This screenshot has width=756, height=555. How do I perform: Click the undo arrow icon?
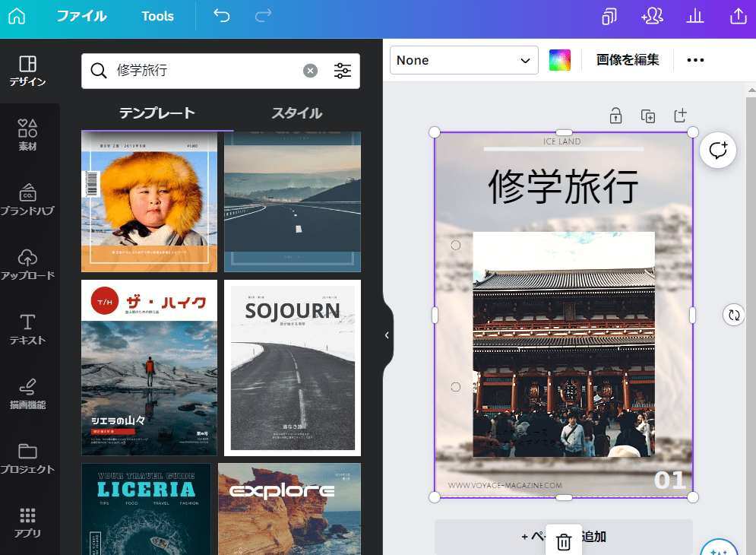(221, 16)
